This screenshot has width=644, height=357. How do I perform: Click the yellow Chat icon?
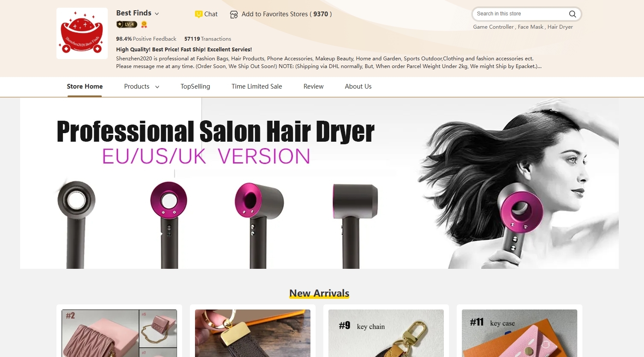[x=198, y=14]
